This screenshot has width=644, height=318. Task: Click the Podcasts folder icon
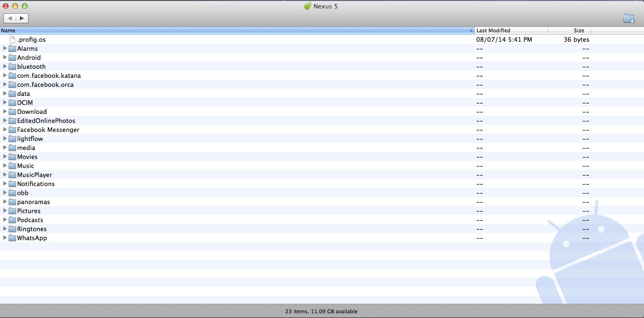point(12,220)
